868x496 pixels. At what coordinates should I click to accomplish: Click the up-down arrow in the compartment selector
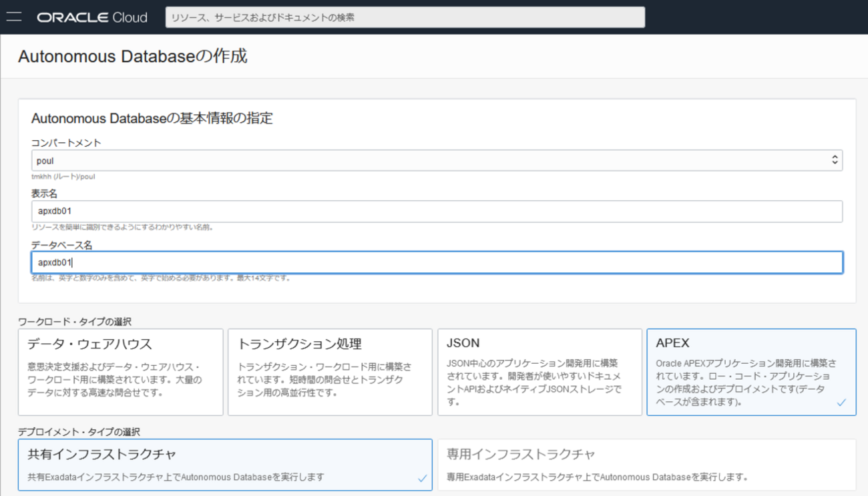point(834,160)
